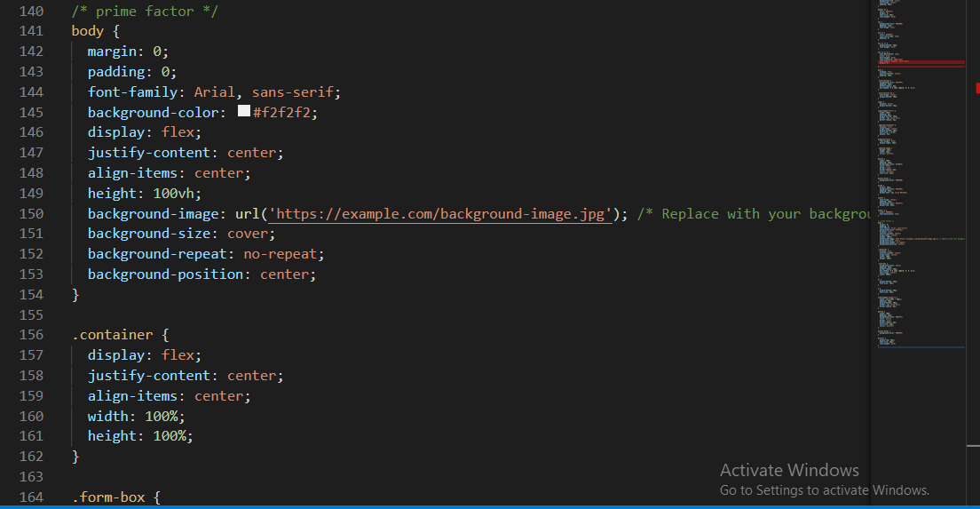Click the red error marker in scrollbar

977,88
